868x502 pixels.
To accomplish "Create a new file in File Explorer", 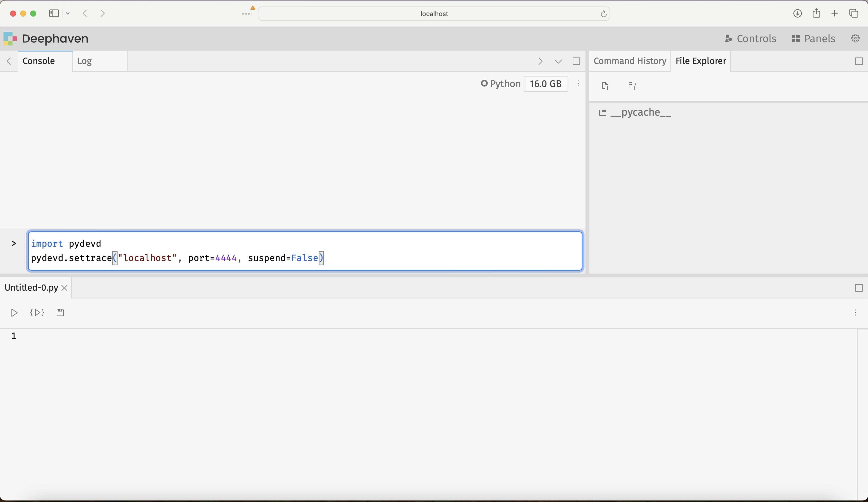I will [605, 86].
